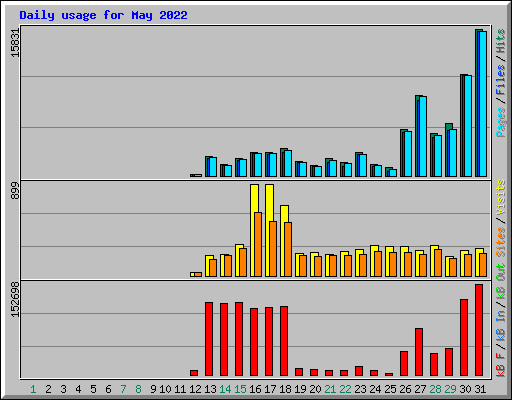
Task: Click day 5 on the x-axis
Action: point(93,389)
